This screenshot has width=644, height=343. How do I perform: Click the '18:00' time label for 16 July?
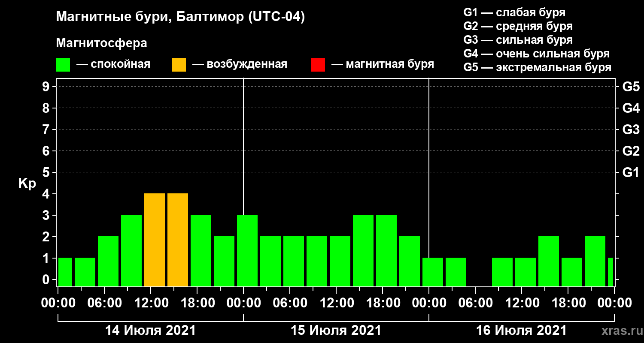568,303
